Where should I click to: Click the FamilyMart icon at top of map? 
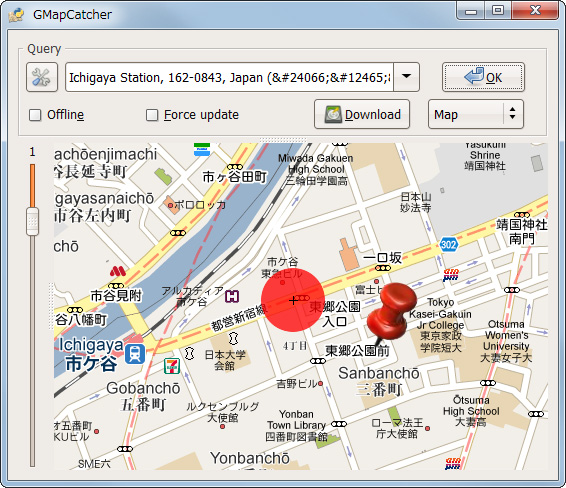tap(202, 149)
